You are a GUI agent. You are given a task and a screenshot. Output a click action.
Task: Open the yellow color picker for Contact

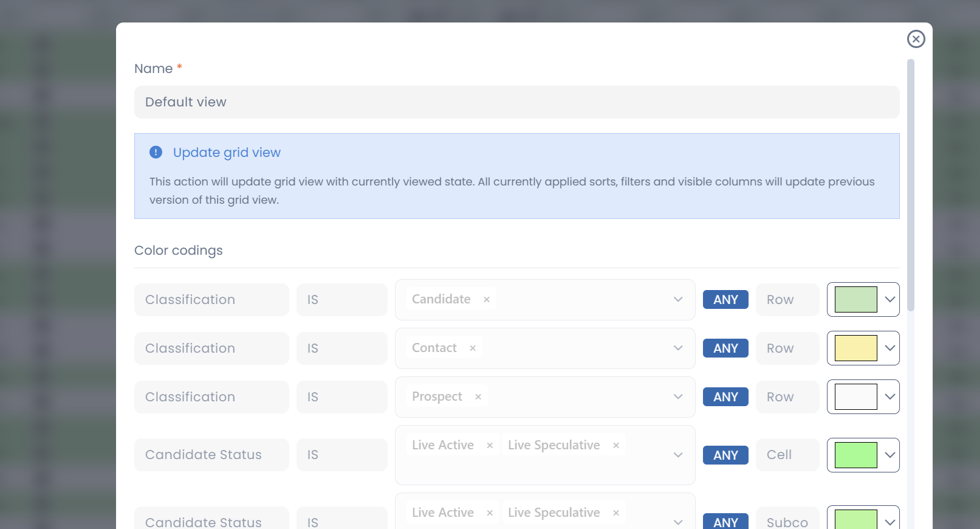click(863, 348)
